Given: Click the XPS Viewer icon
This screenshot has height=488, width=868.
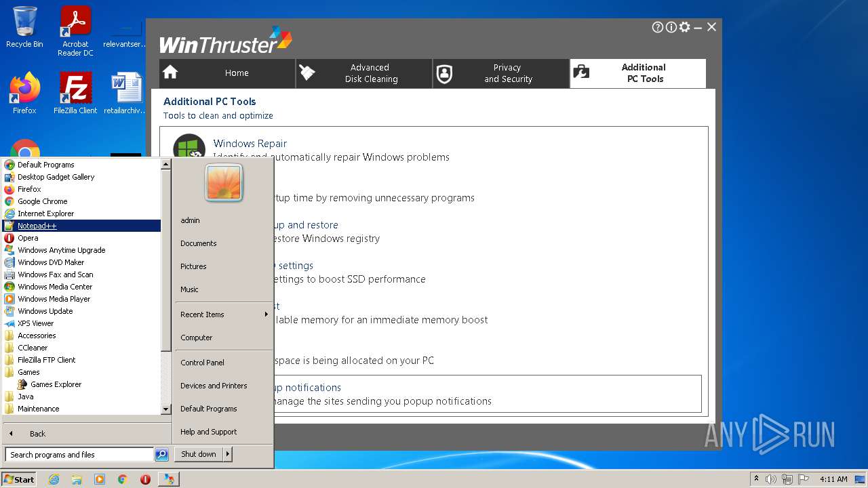Looking at the screenshot, I should coord(9,323).
